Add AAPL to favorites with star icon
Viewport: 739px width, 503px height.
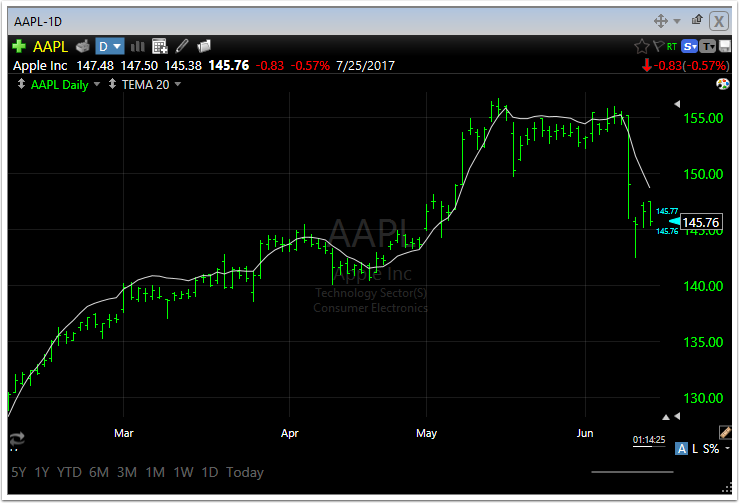(641, 46)
